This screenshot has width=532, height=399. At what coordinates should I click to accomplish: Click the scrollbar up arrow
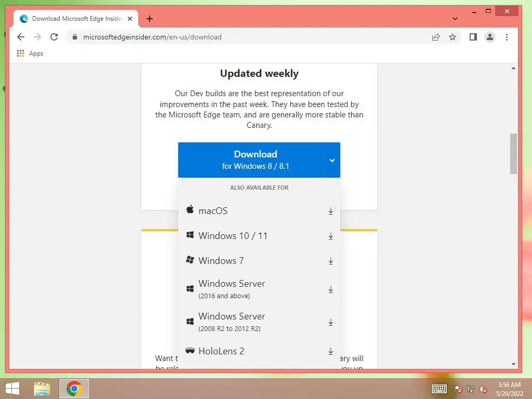coord(513,68)
